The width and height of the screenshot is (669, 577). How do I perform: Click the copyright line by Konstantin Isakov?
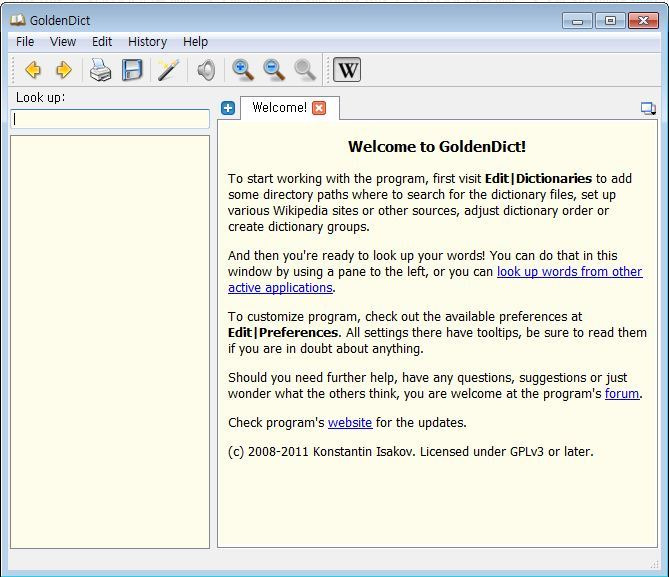point(410,452)
